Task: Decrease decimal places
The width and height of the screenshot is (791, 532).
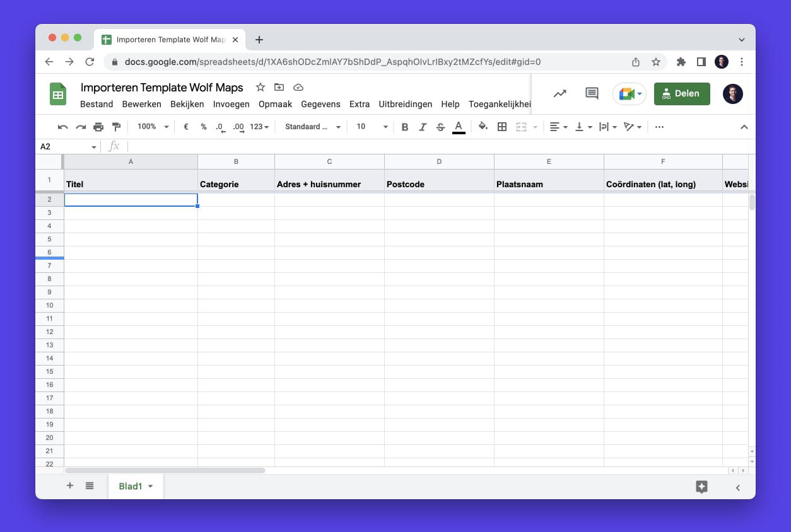Action: click(x=220, y=127)
